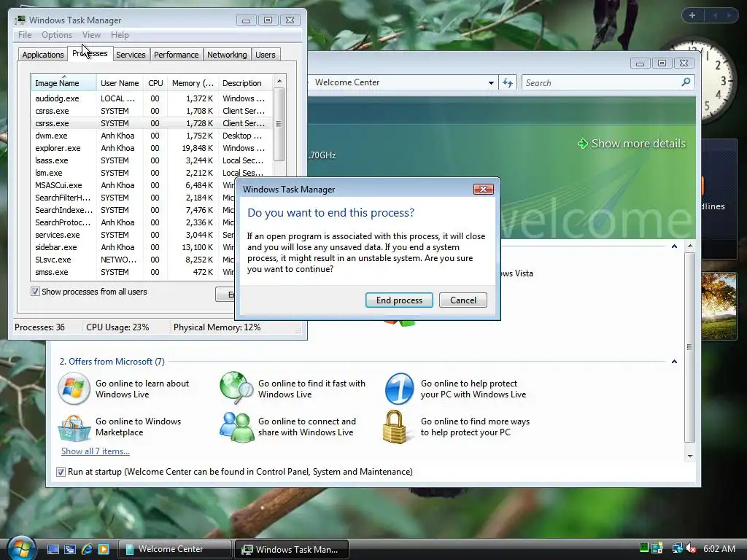Switch to the Networking tab

click(227, 55)
